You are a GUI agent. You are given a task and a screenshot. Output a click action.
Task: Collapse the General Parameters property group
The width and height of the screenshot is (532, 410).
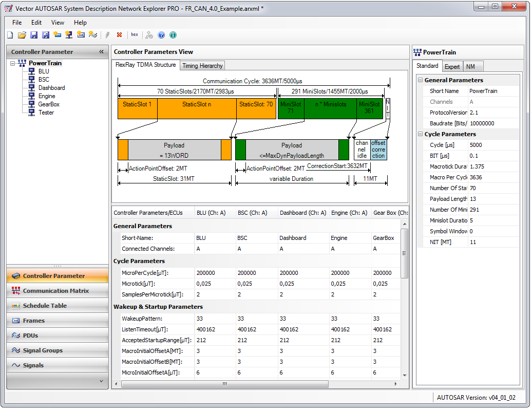(420, 80)
